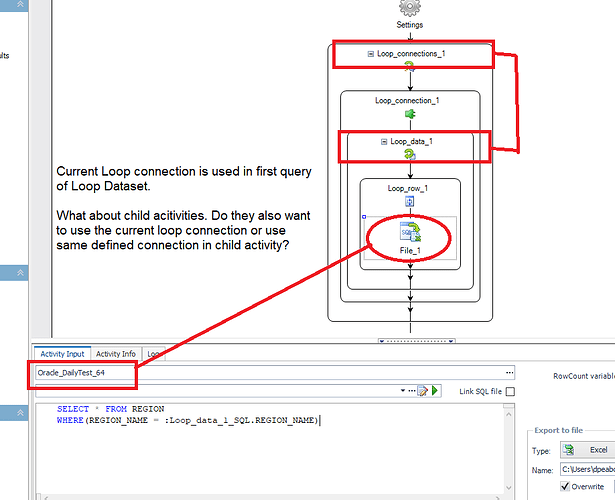
Task: Click the Export to file group label
Action: click(559, 430)
